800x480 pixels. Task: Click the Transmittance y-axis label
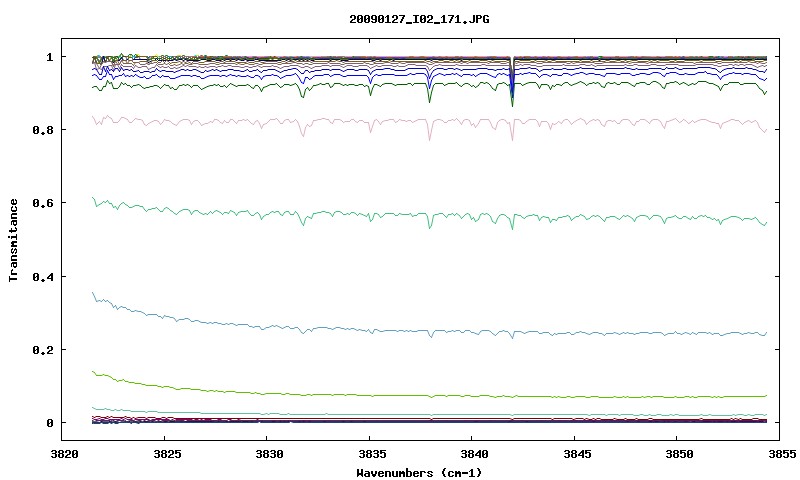[x=13, y=240]
